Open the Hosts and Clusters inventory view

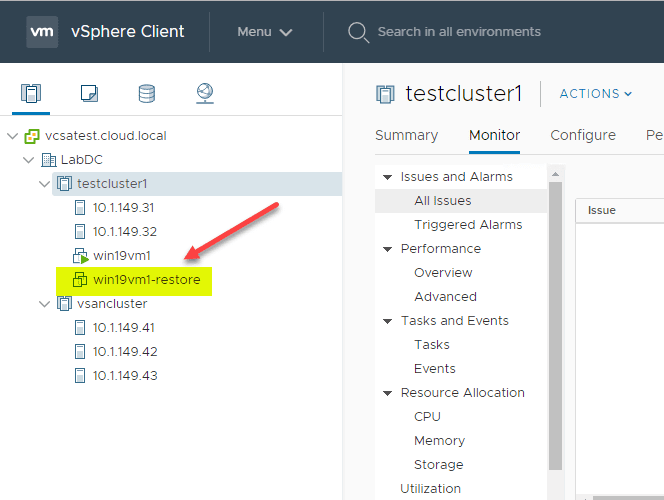click(x=30, y=94)
